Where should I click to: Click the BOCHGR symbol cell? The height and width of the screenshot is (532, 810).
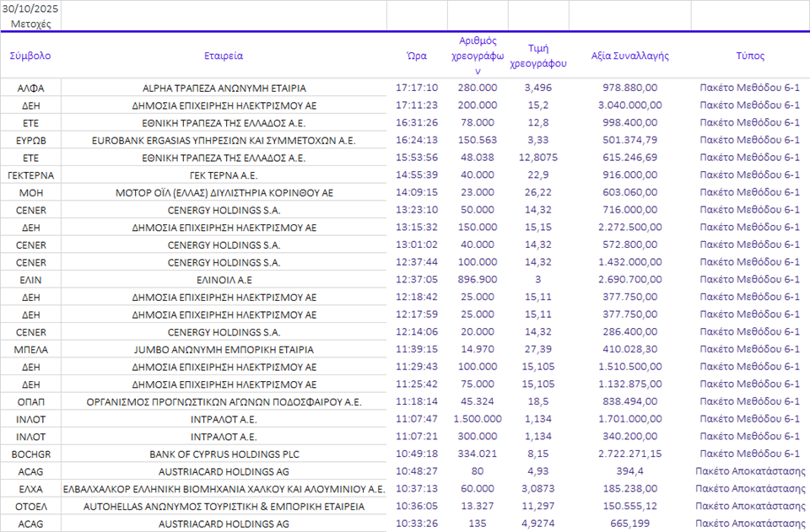click(30, 454)
